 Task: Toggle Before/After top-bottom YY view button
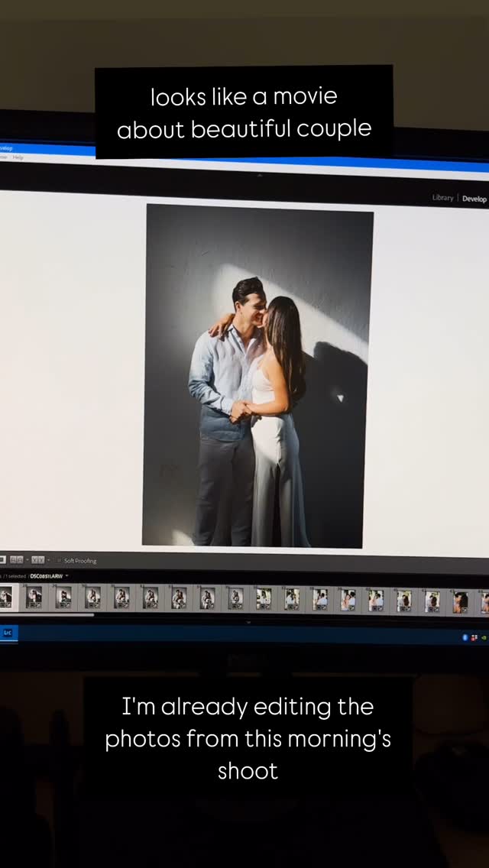[37, 560]
